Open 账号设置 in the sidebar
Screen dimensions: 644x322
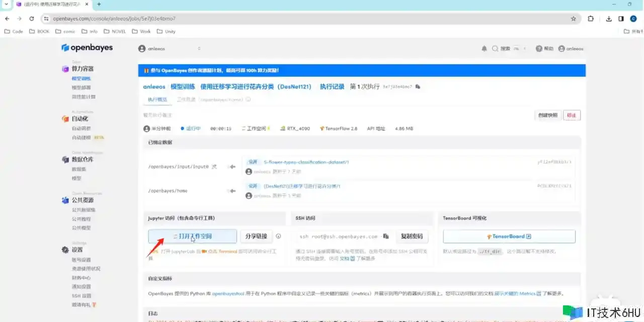(81, 260)
